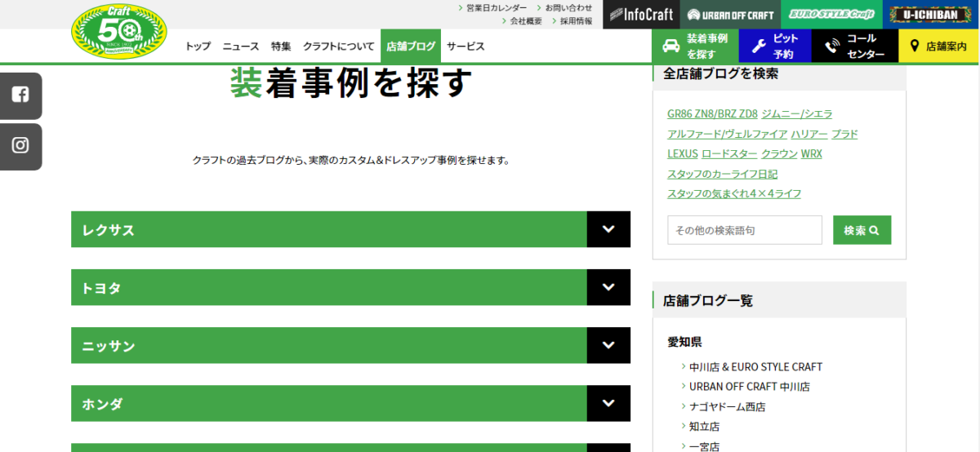Open the サービス menu item
This screenshot has width=980, height=452.
465,47
